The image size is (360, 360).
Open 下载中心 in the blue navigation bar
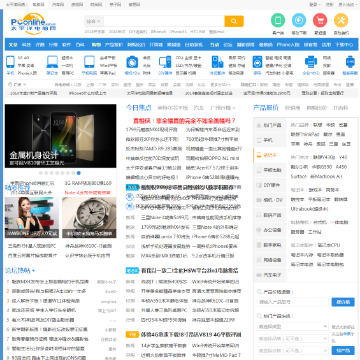[x=344, y=45]
